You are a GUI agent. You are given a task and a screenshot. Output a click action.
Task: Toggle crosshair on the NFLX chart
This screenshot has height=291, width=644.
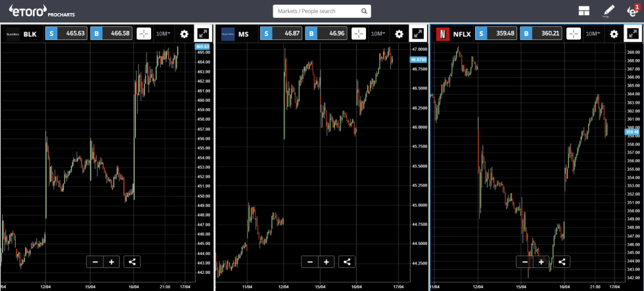(x=574, y=34)
